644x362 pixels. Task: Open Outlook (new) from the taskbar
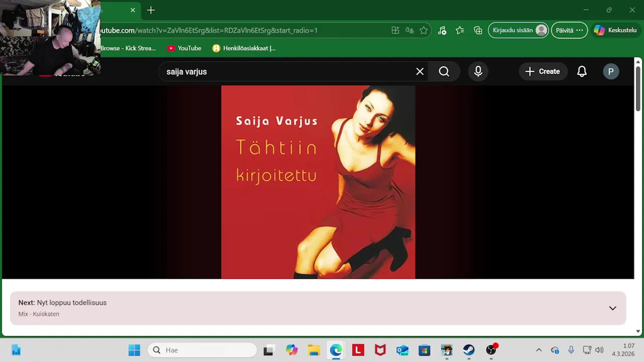tap(403, 350)
